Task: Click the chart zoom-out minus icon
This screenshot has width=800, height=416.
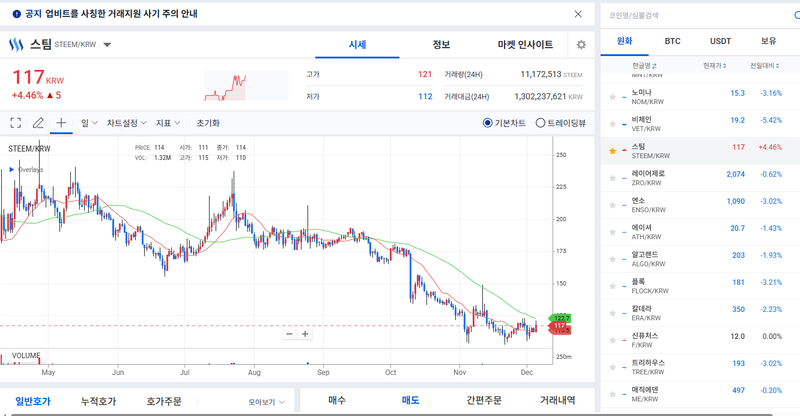Action: click(290, 334)
